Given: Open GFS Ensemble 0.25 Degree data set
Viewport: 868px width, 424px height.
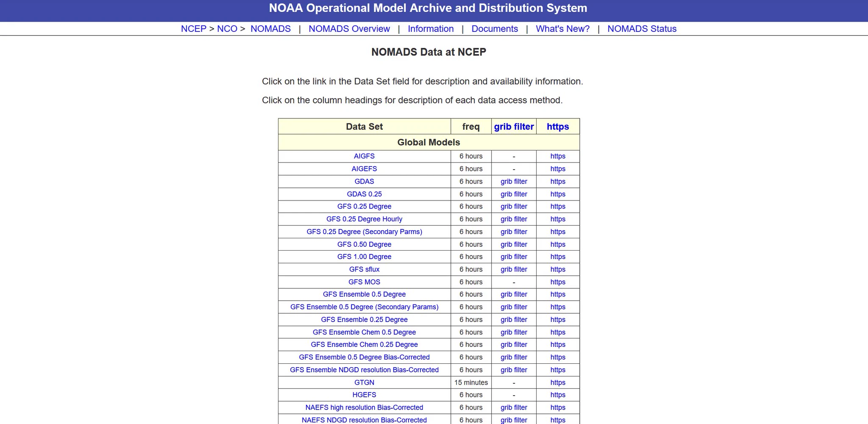Looking at the screenshot, I should pyautogui.click(x=364, y=320).
